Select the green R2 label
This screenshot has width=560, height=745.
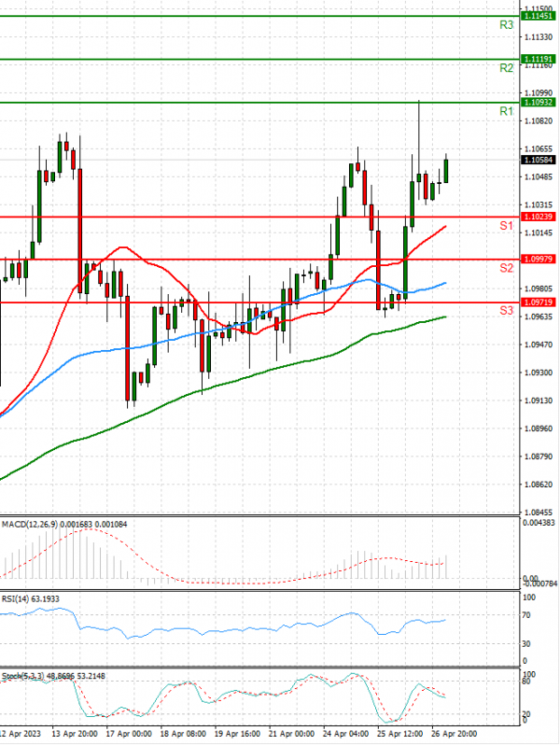[x=506, y=68]
